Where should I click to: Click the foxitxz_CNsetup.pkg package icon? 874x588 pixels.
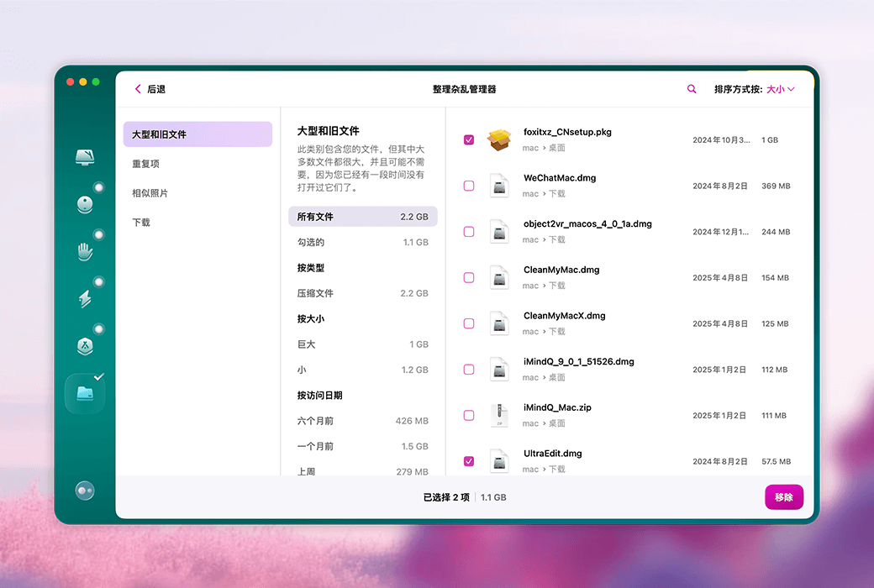click(499, 140)
